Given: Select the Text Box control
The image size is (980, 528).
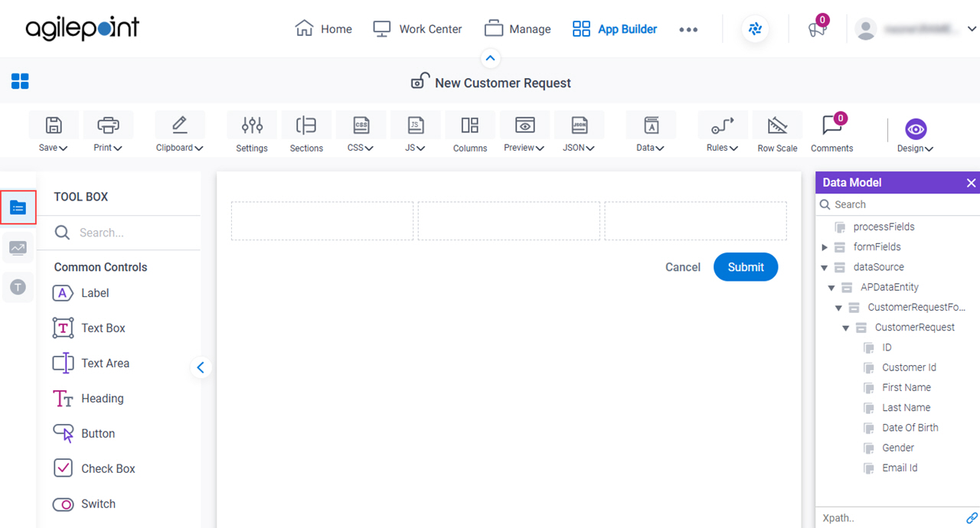Looking at the screenshot, I should [89, 328].
